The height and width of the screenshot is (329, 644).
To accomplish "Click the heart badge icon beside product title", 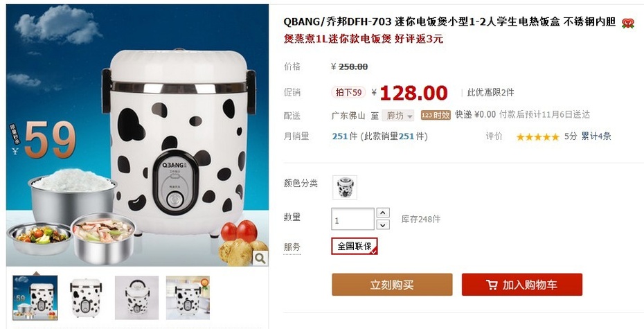I will coord(627,23).
